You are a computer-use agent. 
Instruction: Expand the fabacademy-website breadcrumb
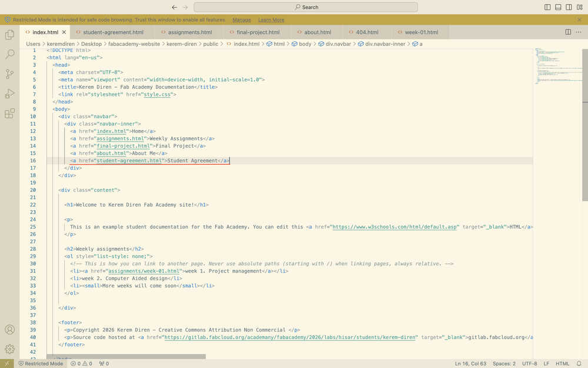134,44
